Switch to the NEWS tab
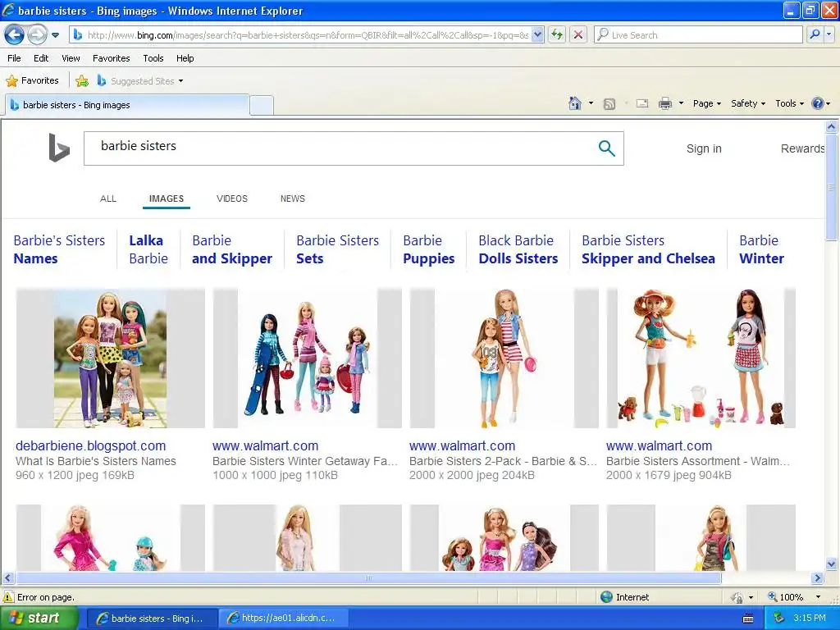 [x=293, y=199]
